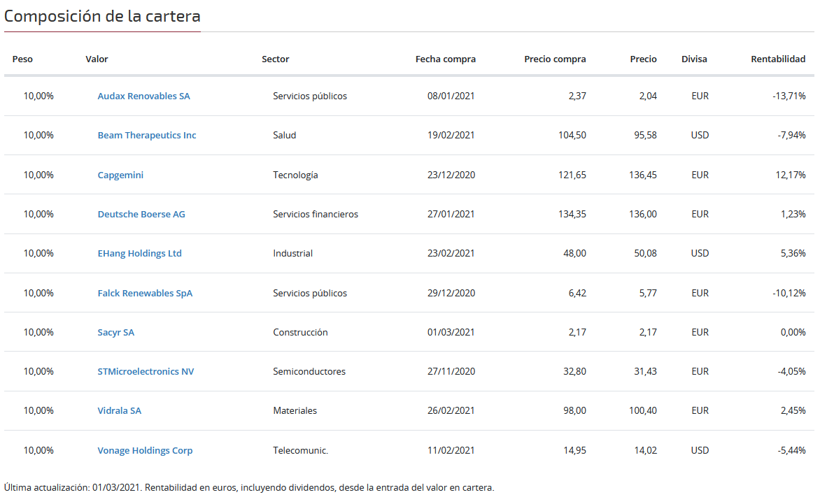Open the Capgemini stock link
Image resolution: width=820 pixels, height=504 pixels.
click(x=120, y=175)
